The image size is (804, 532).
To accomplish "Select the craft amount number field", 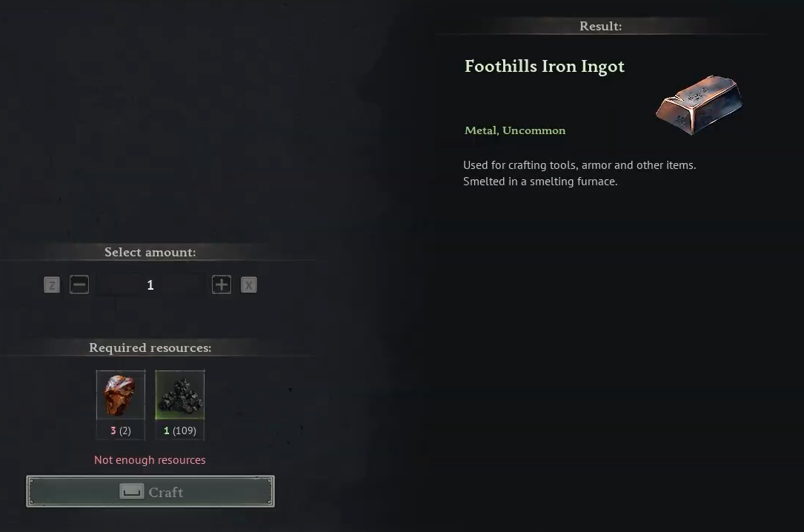I will [150, 285].
